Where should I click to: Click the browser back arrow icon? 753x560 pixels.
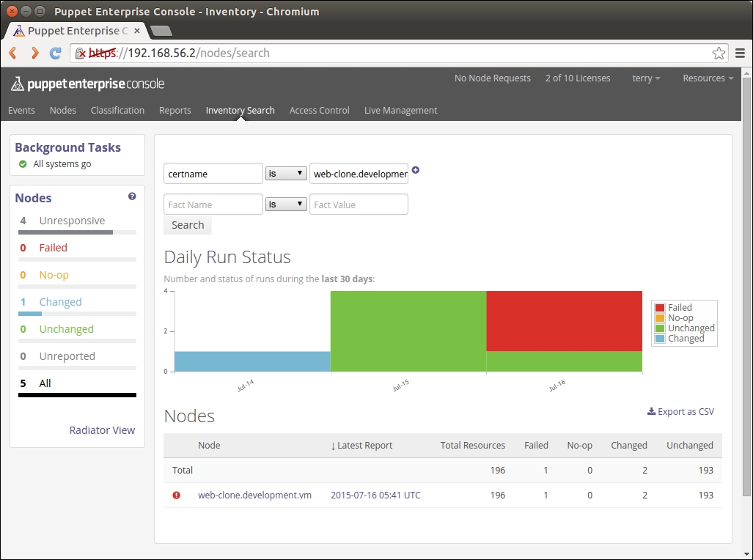tap(13, 53)
